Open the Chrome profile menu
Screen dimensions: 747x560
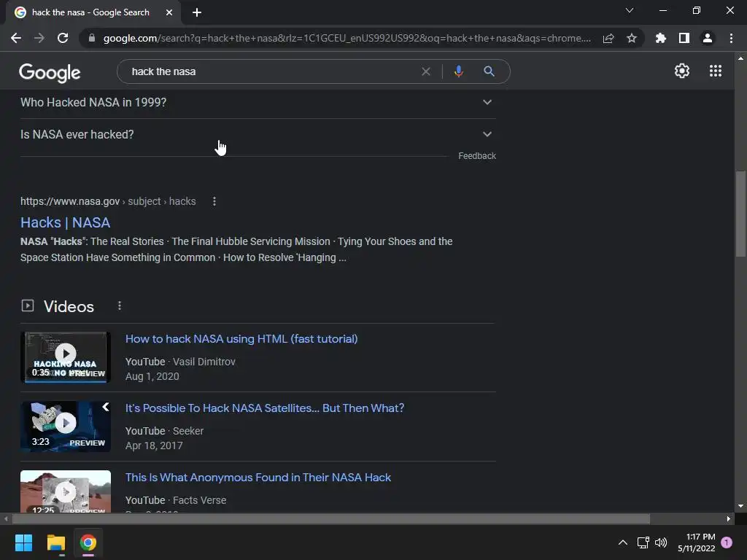708,38
